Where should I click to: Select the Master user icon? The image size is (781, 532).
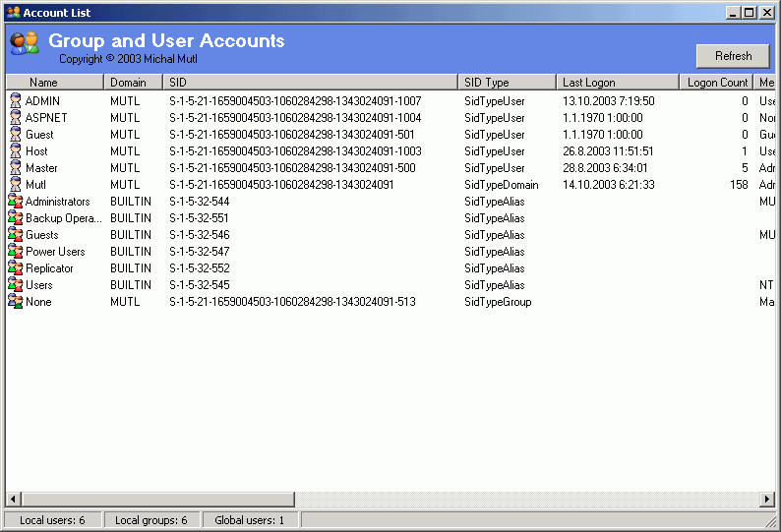click(15, 167)
